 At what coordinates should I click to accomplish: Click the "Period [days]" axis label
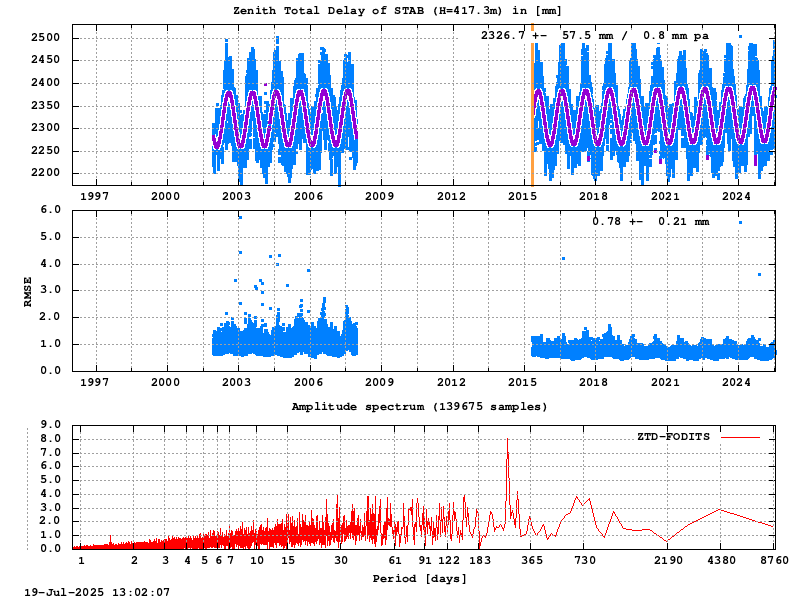point(419,579)
